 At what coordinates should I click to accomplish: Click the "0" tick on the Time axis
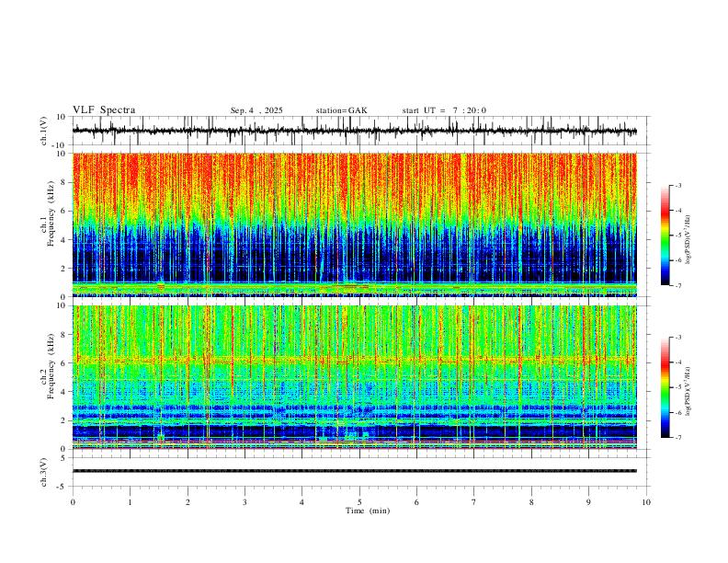pyautogui.click(x=73, y=502)
